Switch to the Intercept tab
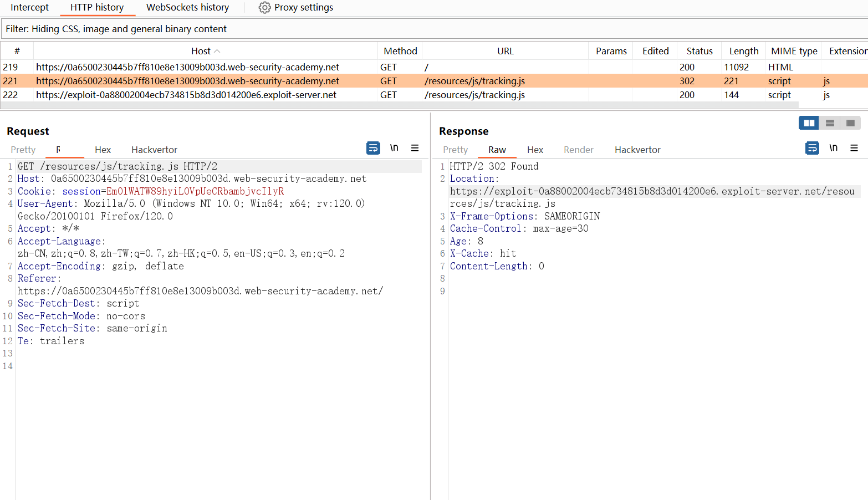 [x=29, y=8]
